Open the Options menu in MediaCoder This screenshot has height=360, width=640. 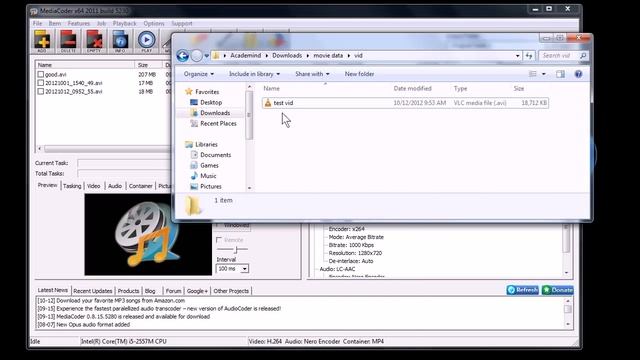click(x=154, y=23)
